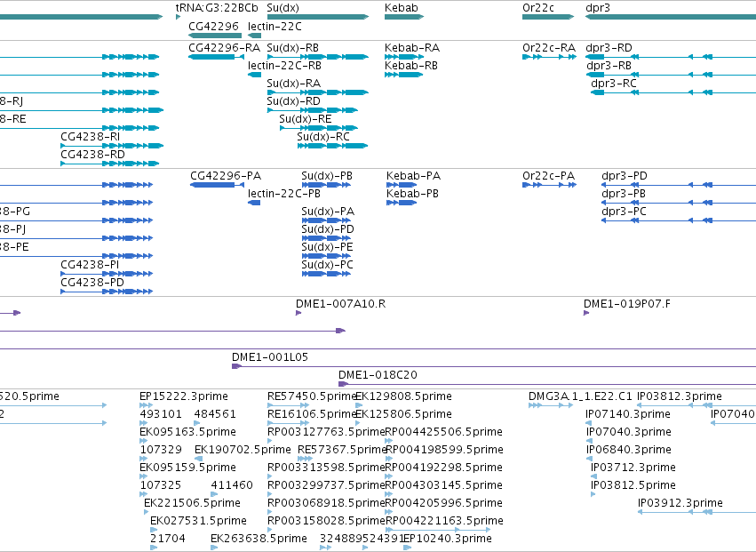Select protein CG4238-PI
Screen dimensions: 756x552
tap(107, 274)
